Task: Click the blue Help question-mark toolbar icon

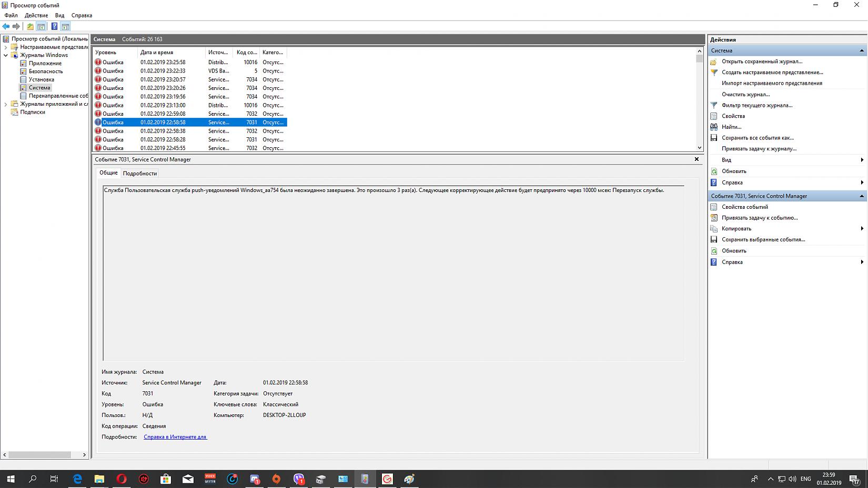Action: click(x=54, y=26)
